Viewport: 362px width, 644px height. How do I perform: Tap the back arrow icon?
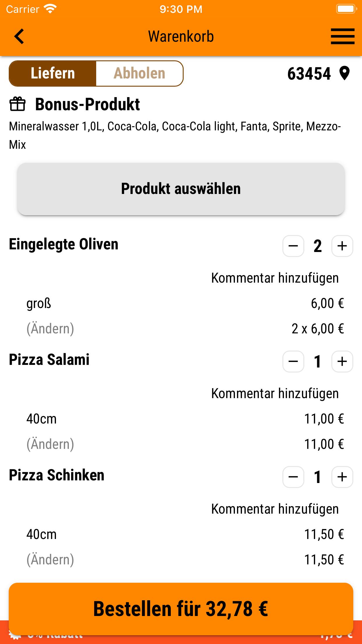point(19,36)
